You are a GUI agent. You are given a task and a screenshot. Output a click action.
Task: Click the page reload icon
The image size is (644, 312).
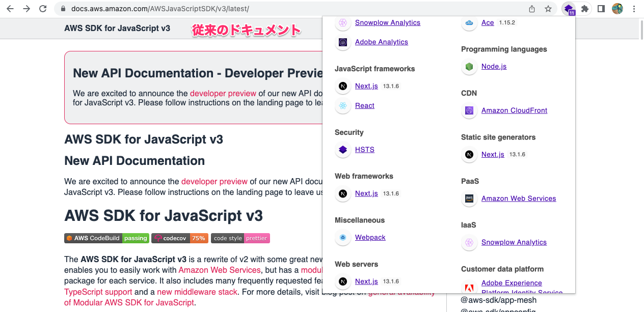pos(42,9)
